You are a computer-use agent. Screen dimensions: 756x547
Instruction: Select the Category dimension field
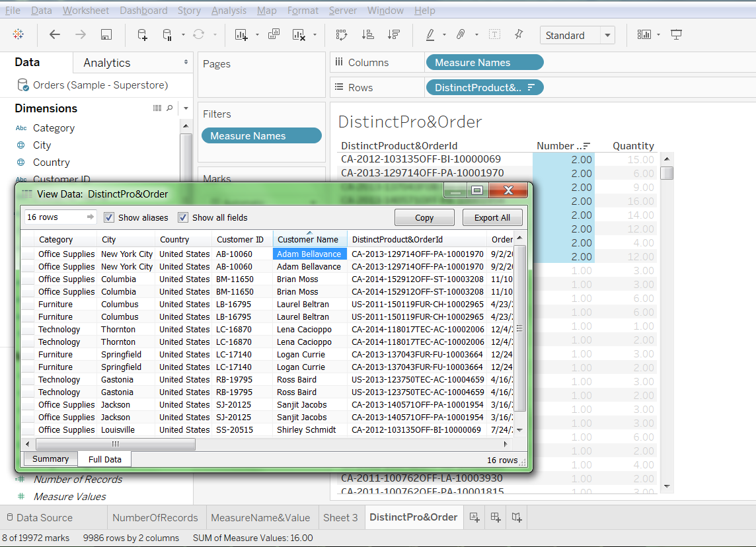pyautogui.click(x=54, y=128)
